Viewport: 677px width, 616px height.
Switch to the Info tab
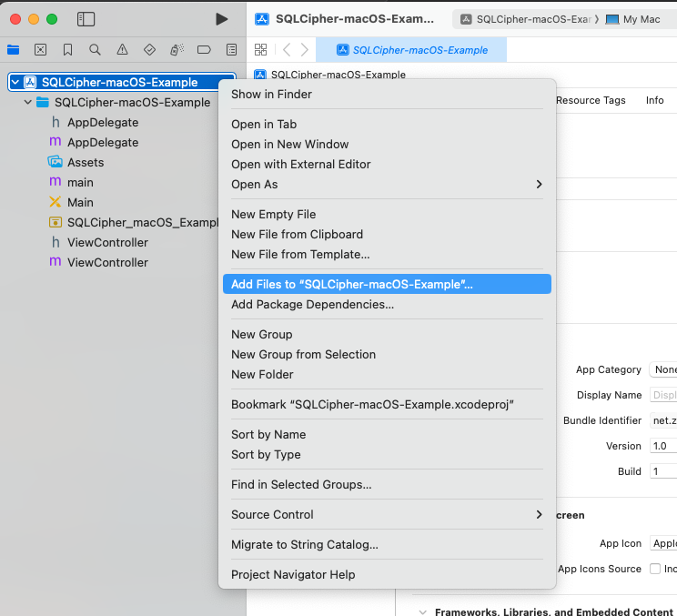pyautogui.click(x=654, y=100)
